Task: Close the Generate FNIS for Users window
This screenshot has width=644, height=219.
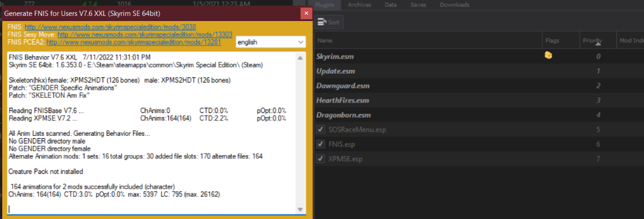Action: click(305, 13)
